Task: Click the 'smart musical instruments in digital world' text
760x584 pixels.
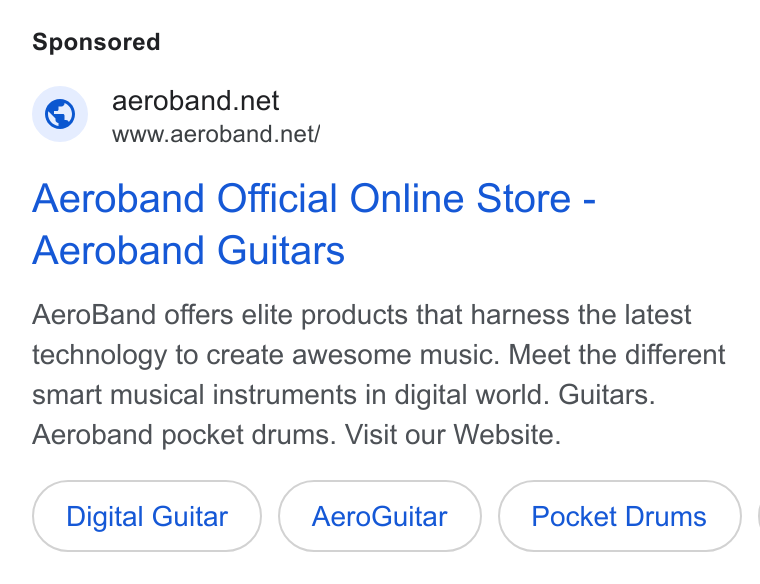Action: point(291,395)
